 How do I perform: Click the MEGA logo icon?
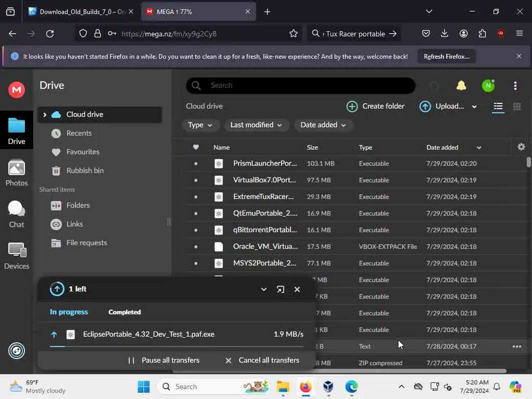click(x=16, y=90)
